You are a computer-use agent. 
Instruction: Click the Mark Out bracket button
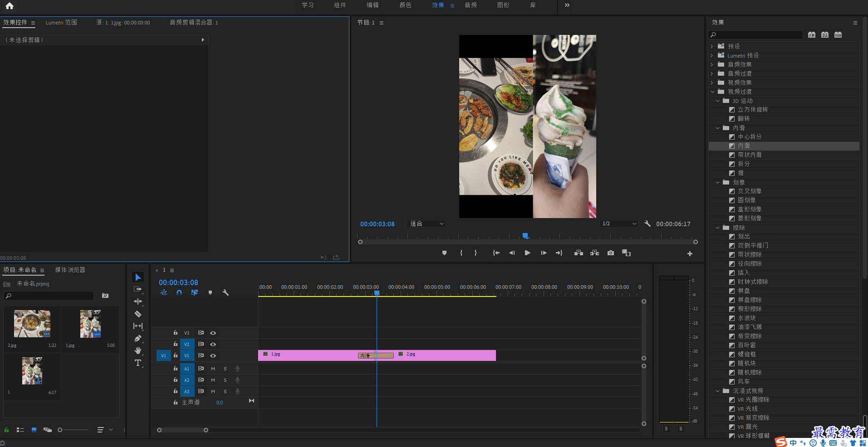(476, 253)
